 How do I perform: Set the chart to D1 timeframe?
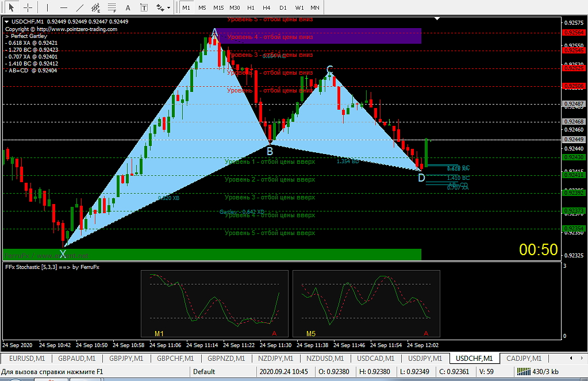(283, 7)
